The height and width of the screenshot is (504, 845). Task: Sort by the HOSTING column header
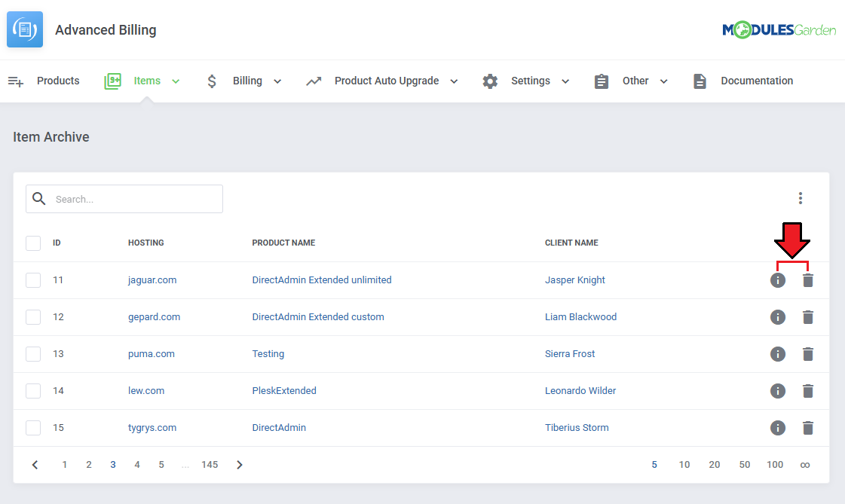click(146, 243)
